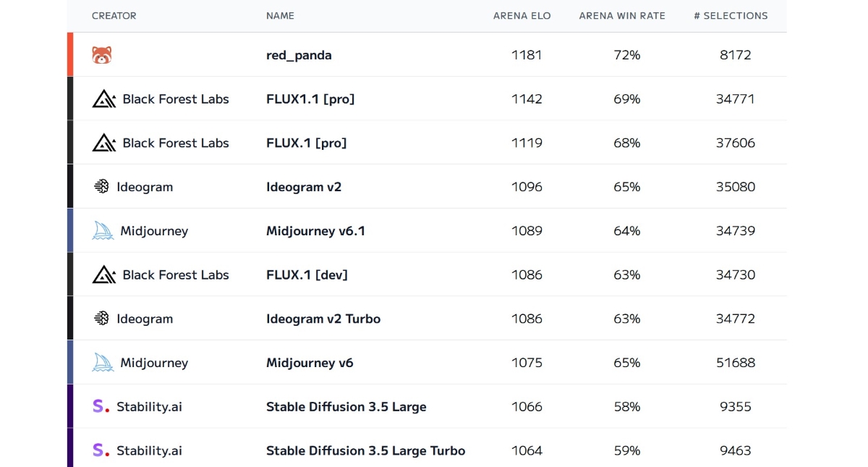Sort by the Arena ELO column header

[522, 16]
